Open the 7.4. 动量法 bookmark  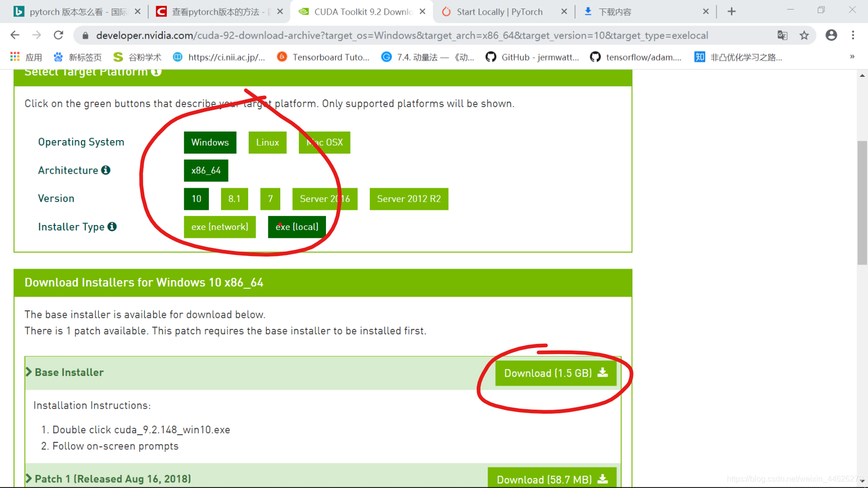click(427, 57)
